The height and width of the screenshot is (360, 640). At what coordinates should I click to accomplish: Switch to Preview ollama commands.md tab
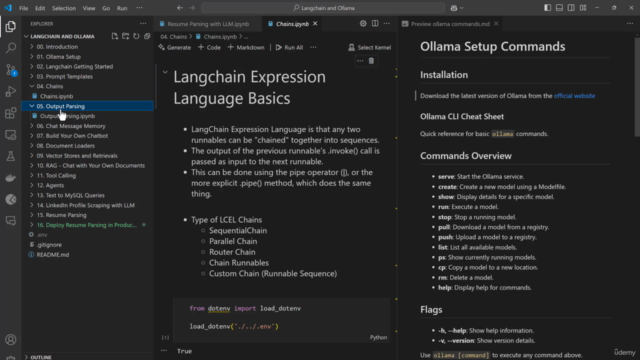coord(450,24)
